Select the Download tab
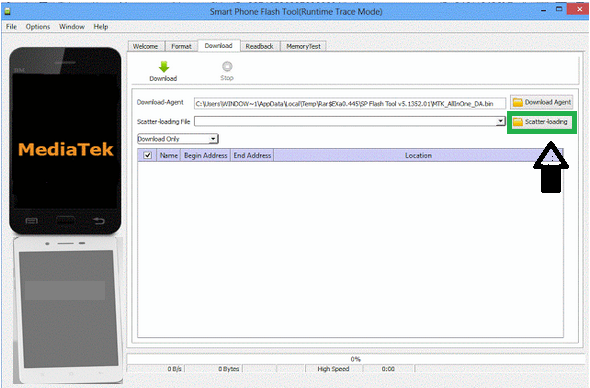 pyautogui.click(x=219, y=46)
